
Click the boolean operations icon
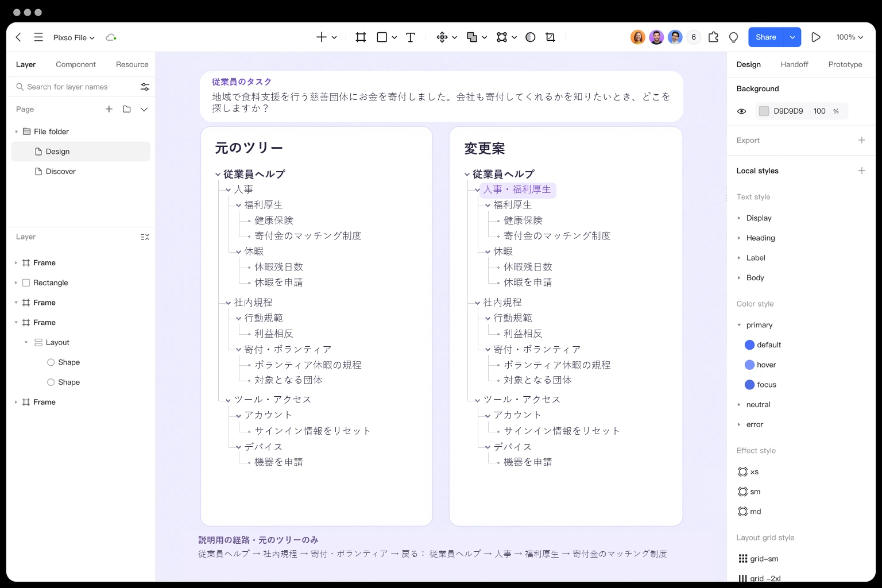click(472, 37)
